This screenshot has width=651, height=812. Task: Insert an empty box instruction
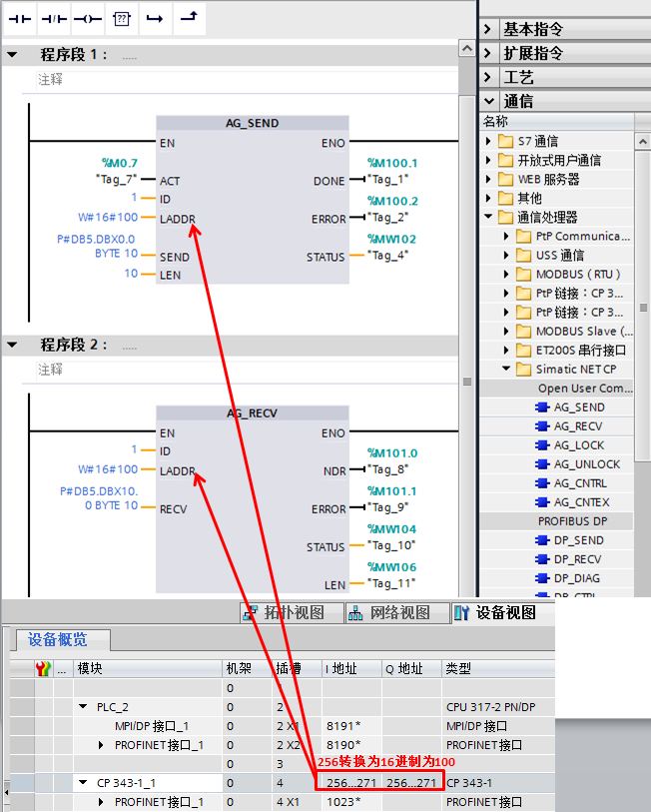pos(121,18)
